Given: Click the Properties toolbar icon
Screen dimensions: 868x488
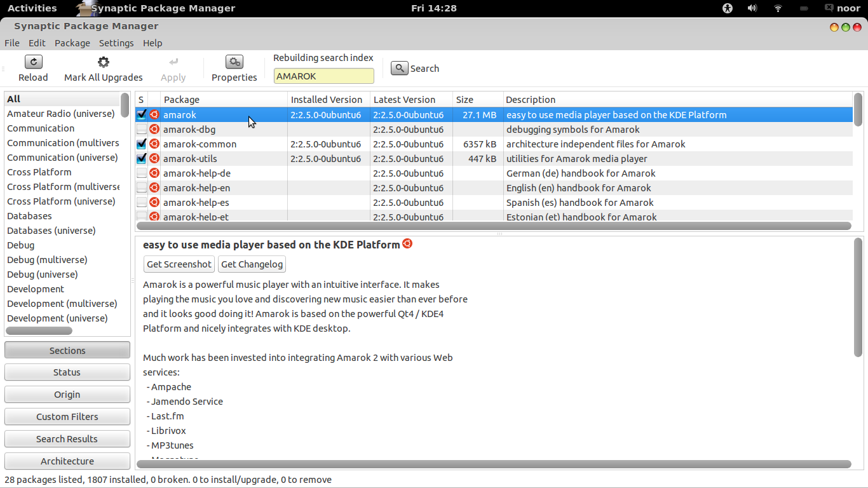Looking at the screenshot, I should pyautogui.click(x=234, y=62).
